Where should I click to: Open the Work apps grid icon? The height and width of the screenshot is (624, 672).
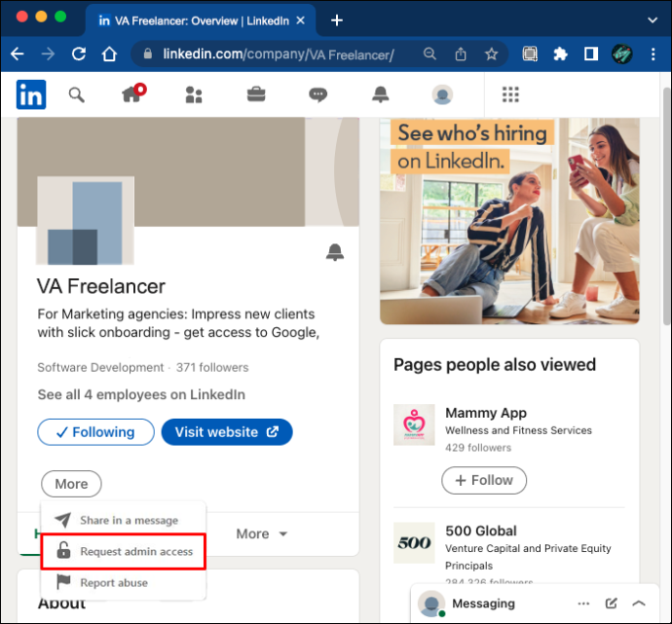tap(510, 94)
